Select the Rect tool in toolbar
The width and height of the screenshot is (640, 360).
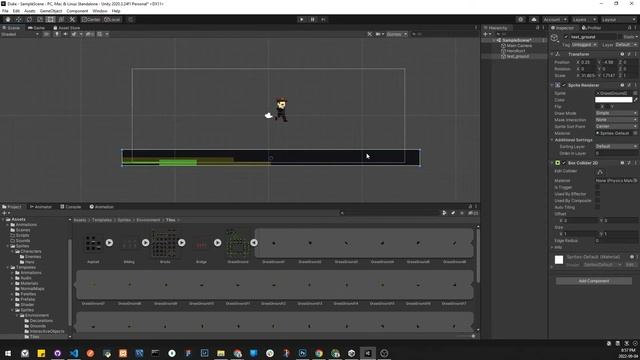pyautogui.click(x=50, y=20)
